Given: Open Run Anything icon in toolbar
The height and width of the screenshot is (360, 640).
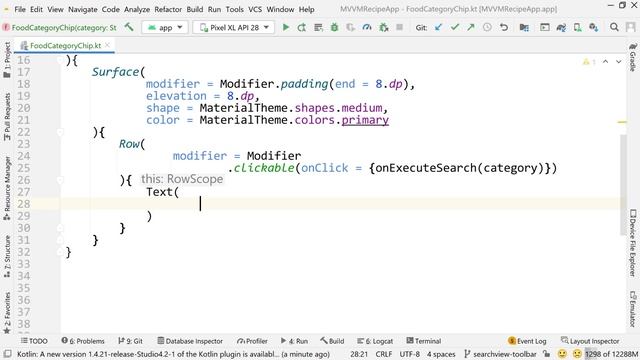Looking at the screenshot, I should (544, 27).
